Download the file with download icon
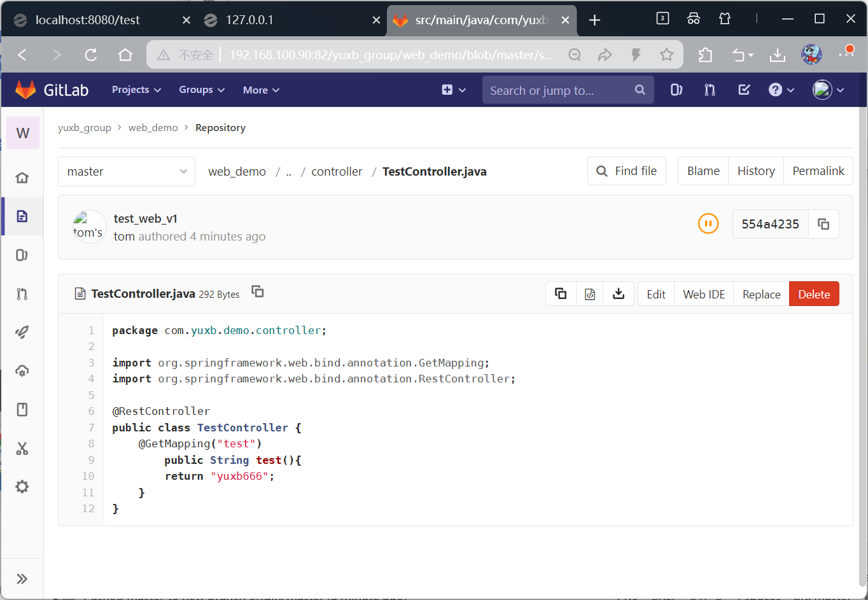 (x=619, y=294)
